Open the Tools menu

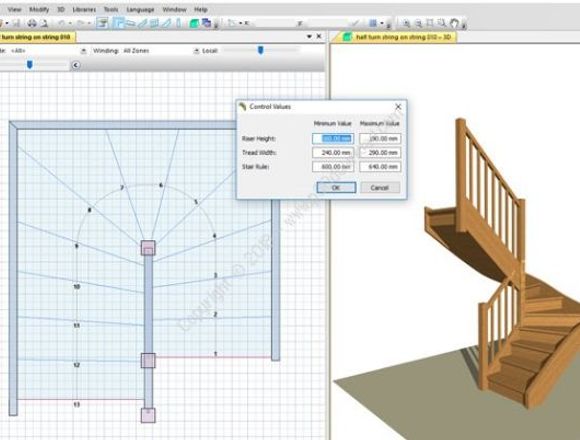(x=111, y=10)
